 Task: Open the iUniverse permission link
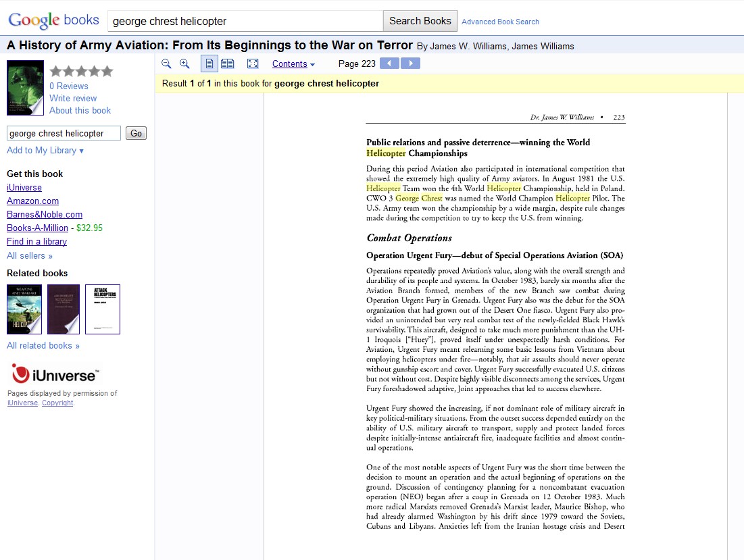pyautogui.click(x=22, y=403)
